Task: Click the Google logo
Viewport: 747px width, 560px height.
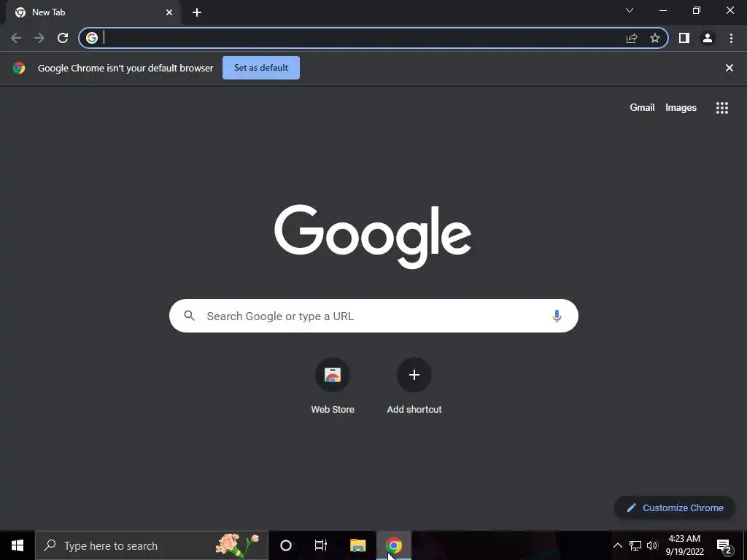Action: [373, 237]
